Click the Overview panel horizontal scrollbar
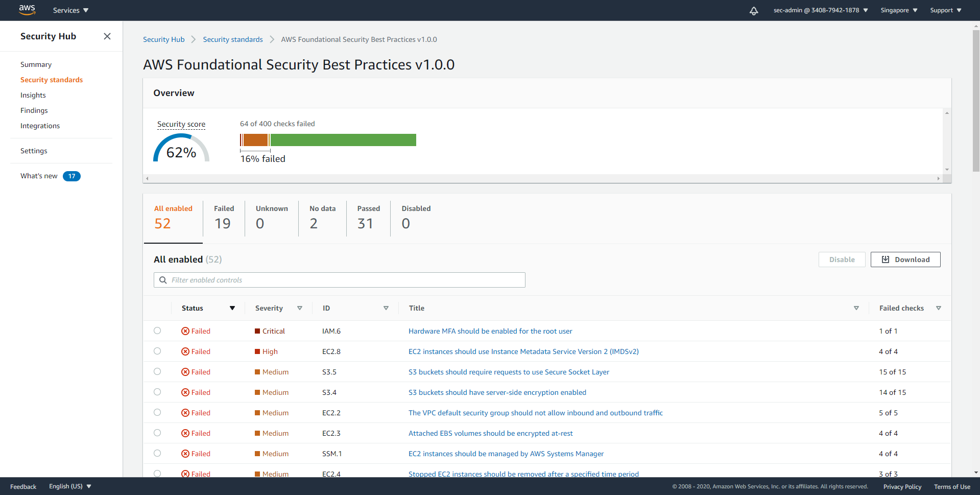This screenshot has height=495, width=980. coord(543,178)
